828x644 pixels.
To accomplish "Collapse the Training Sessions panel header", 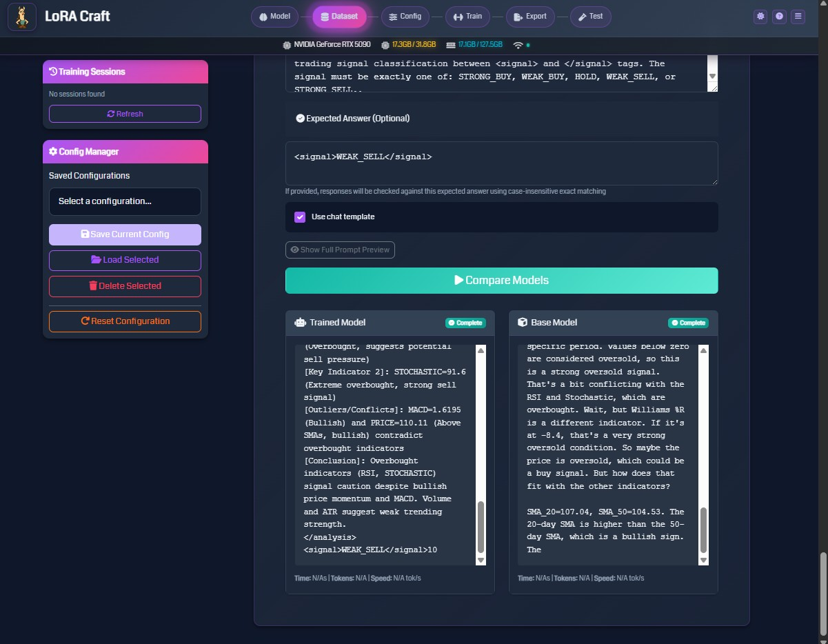I will (125, 72).
